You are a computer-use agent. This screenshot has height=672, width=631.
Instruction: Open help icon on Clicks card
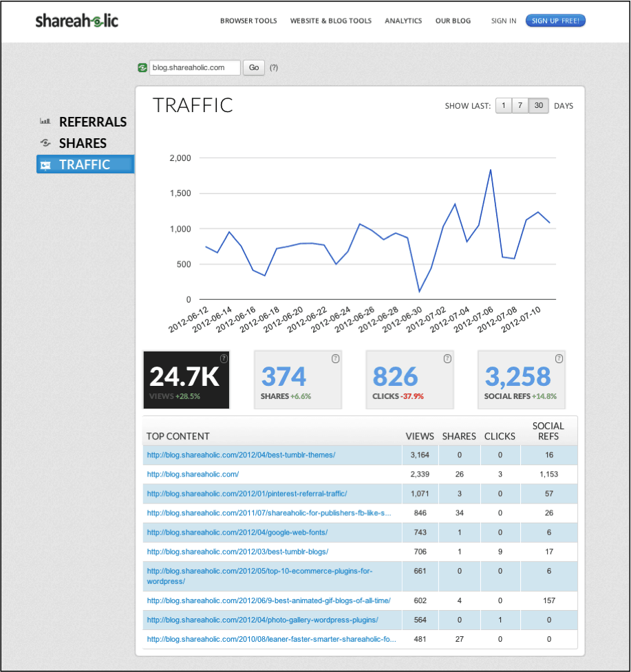click(x=447, y=359)
